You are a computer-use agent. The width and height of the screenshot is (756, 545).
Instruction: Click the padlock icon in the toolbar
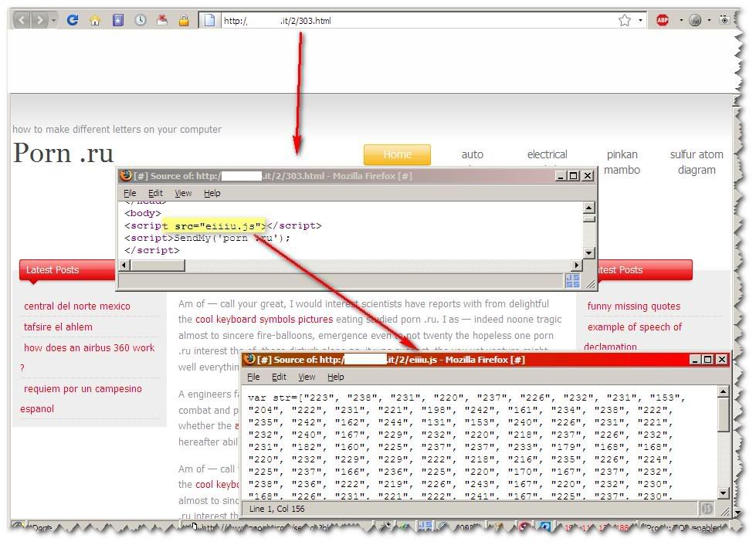(184, 21)
